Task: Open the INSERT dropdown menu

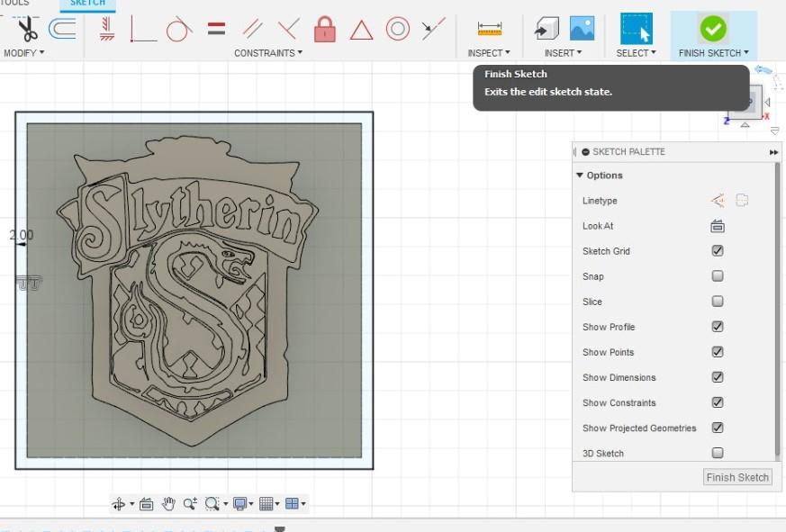Action: pos(563,52)
